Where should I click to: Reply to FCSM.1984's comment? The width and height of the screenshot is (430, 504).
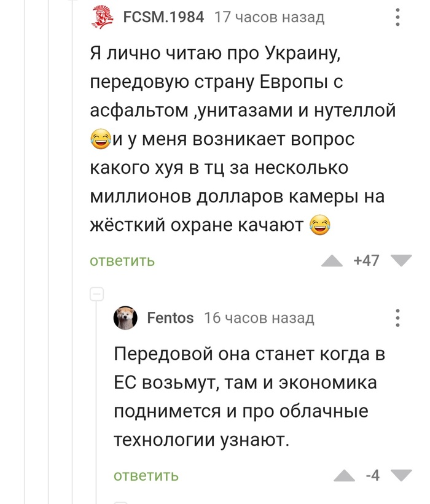[x=122, y=261]
